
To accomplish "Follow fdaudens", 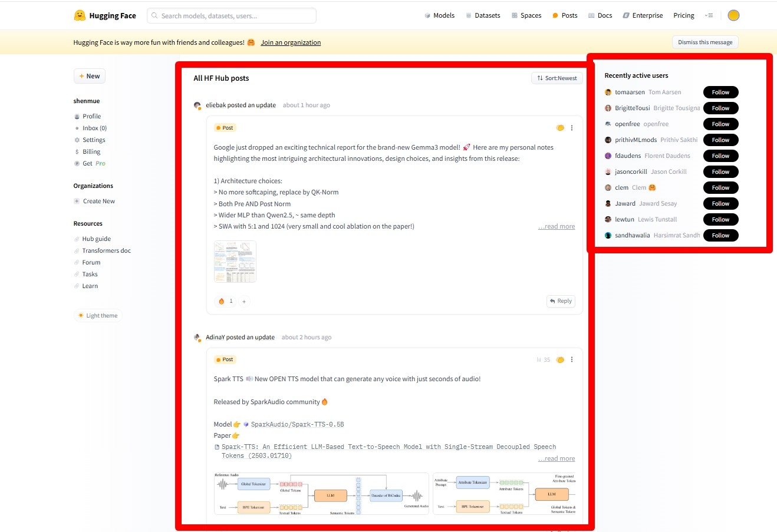I will pyautogui.click(x=720, y=156).
